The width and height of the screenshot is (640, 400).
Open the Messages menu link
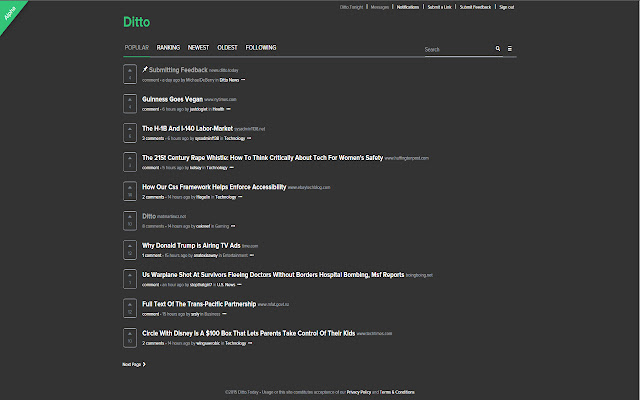click(x=380, y=7)
